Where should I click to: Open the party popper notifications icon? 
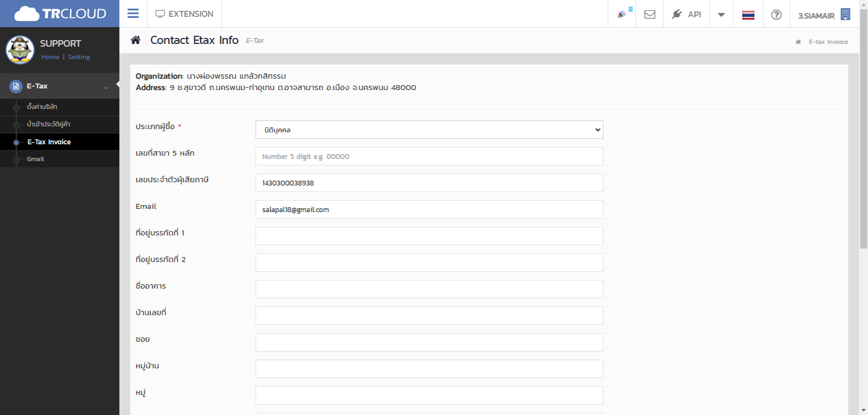pos(622,14)
